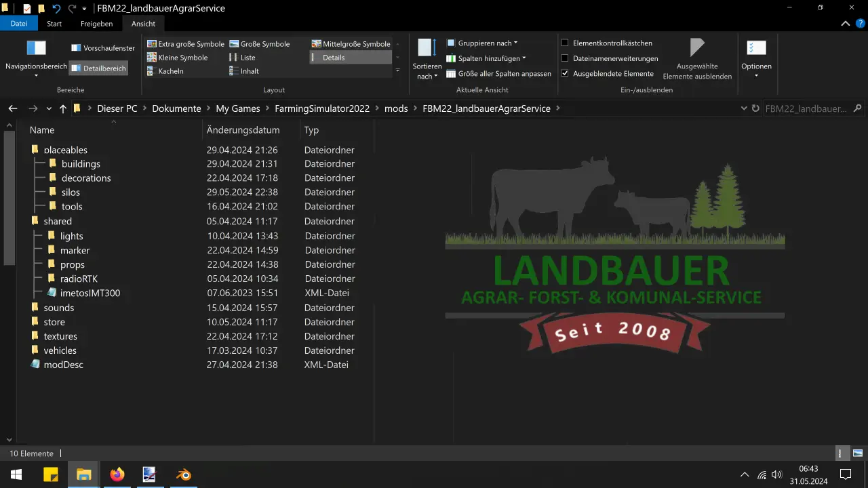Image resolution: width=868 pixels, height=488 pixels.
Task: Launch Firefox from the taskbar
Action: point(117,474)
